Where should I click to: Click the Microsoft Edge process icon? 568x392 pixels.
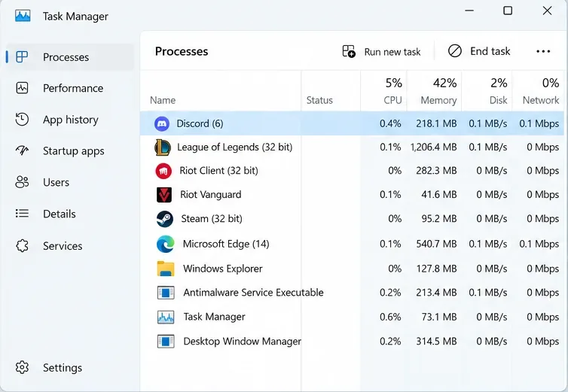[x=166, y=244]
